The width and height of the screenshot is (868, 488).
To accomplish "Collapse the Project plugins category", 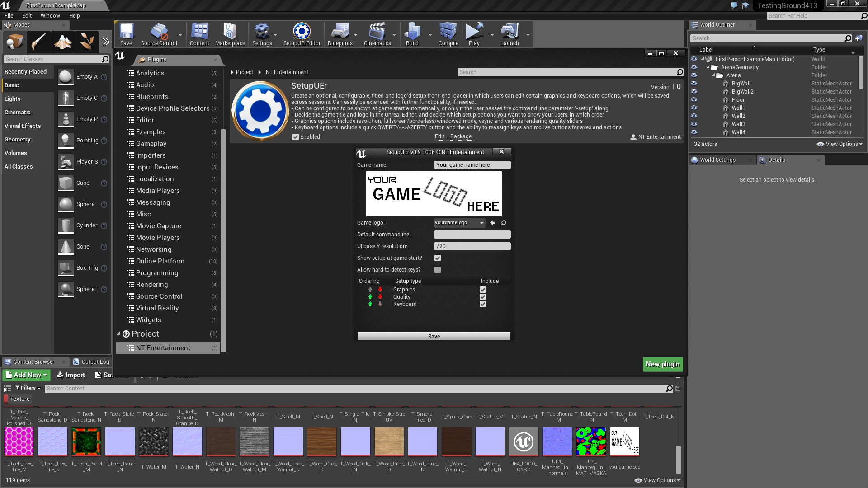I will point(118,334).
